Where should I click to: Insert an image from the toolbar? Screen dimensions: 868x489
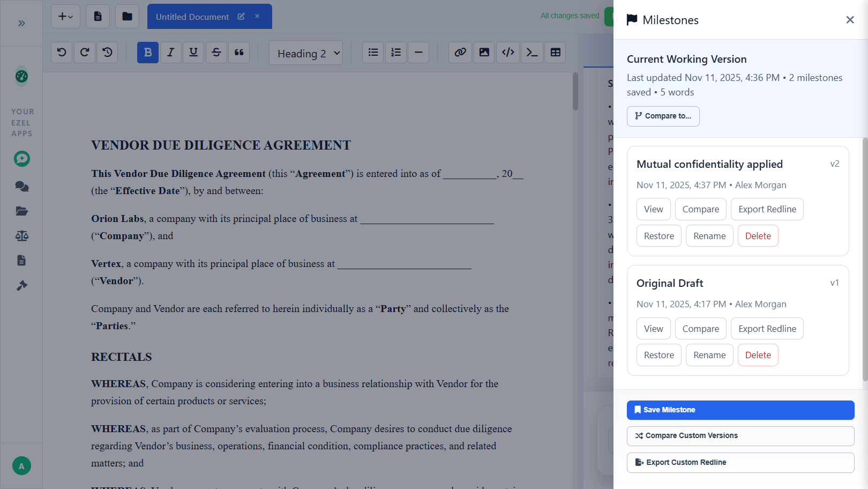(484, 53)
